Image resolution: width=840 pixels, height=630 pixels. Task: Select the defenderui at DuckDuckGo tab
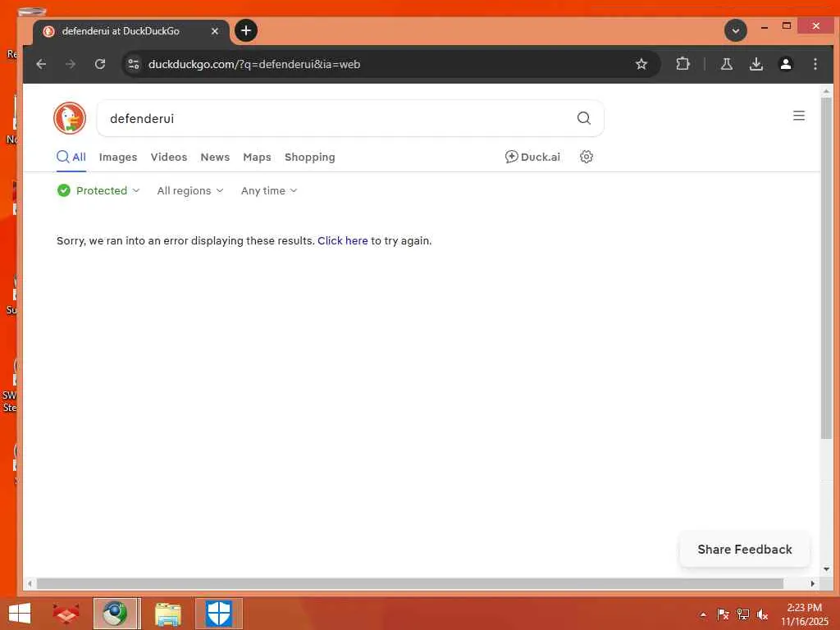click(x=131, y=31)
